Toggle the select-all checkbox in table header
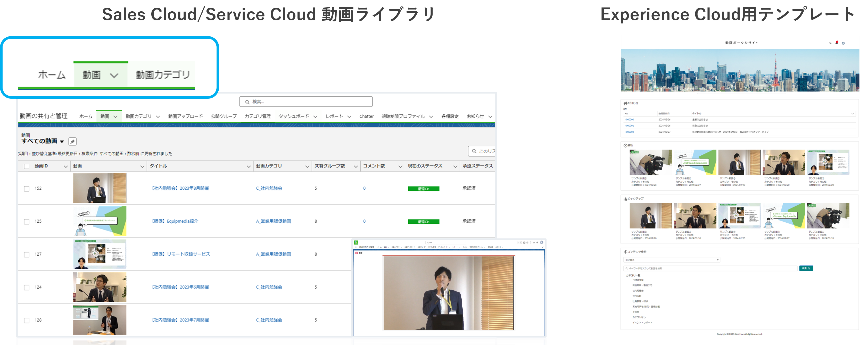Screen dimensions: 868x345 pos(27,166)
